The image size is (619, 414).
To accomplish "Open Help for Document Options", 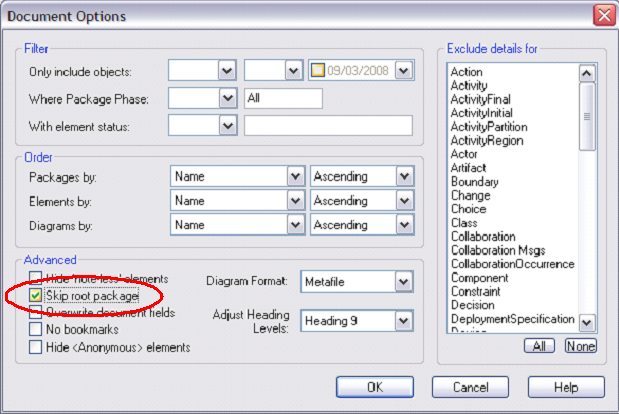I will click(x=567, y=387).
